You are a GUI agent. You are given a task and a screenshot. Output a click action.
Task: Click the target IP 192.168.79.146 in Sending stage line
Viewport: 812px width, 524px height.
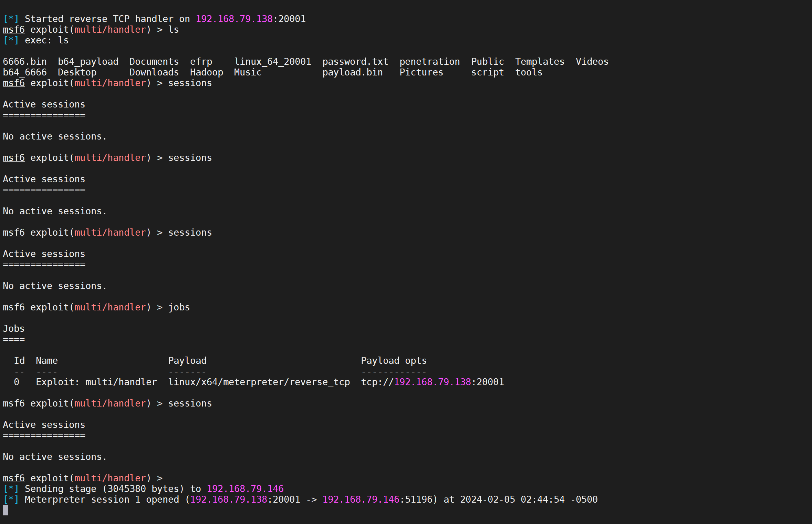coord(245,489)
